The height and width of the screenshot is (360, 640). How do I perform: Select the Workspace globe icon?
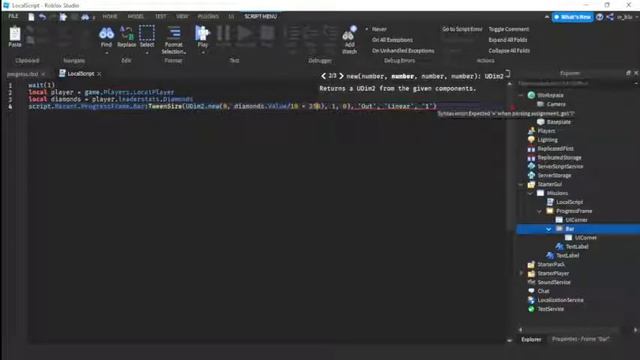pos(531,95)
